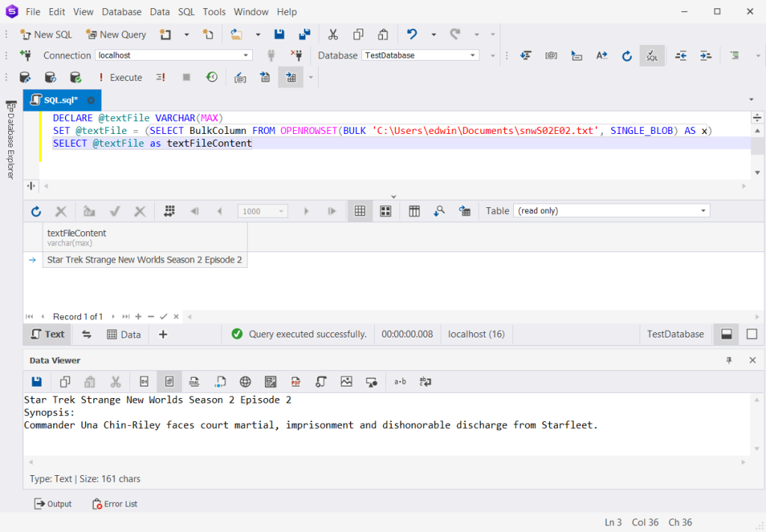Go to next page of results

306,211
